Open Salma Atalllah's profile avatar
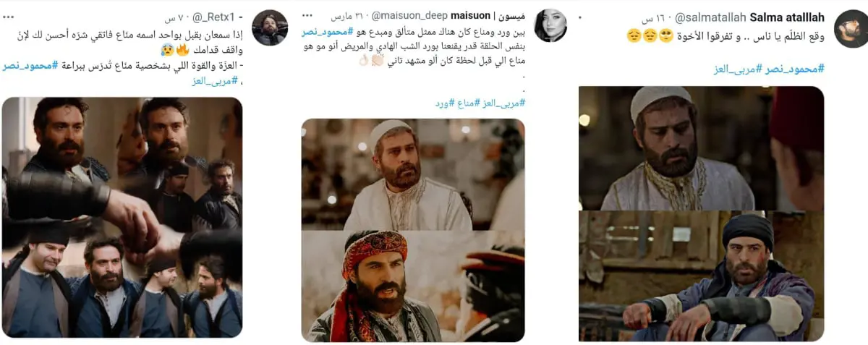Screen dimensions: 868x345 tap(851, 30)
